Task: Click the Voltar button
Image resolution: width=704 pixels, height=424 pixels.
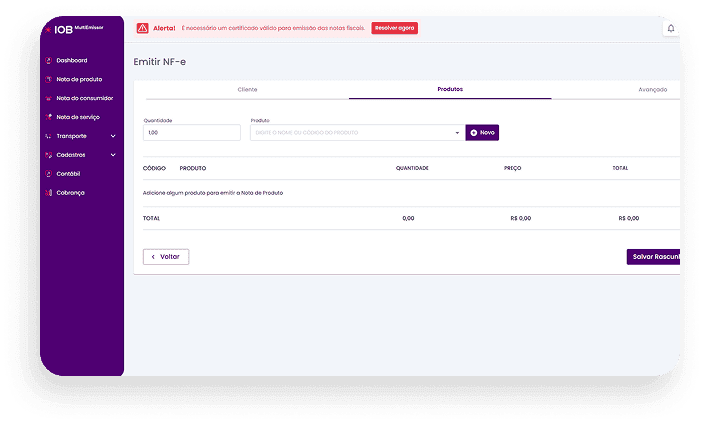Action: (x=166, y=256)
